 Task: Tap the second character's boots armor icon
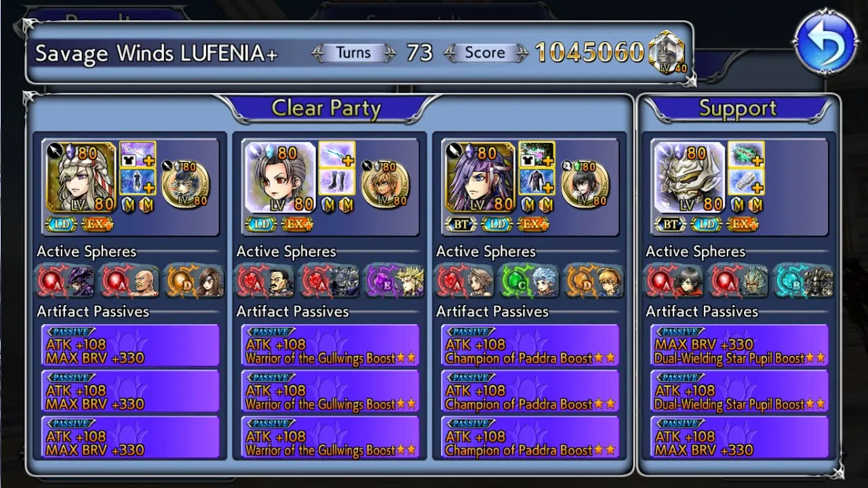(x=336, y=182)
